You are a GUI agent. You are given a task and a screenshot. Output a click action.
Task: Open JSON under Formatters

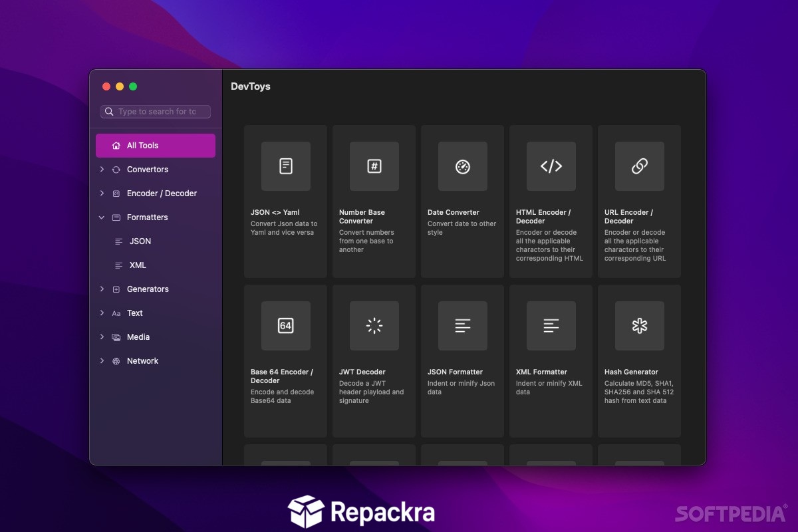click(140, 241)
